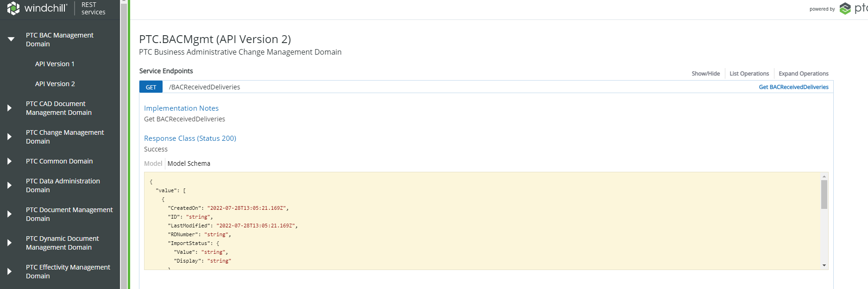Expand PTC Dynamic Document Management Domain arrow

[x=10, y=243]
